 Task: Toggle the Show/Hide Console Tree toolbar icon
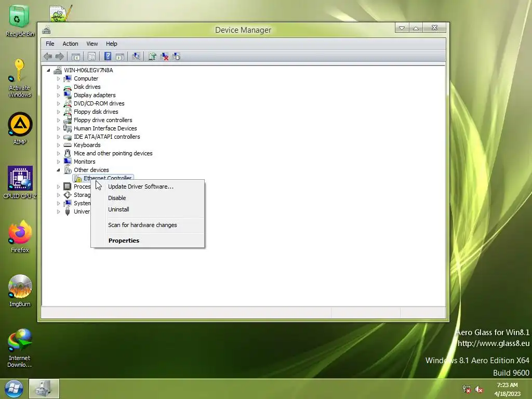click(76, 56)
